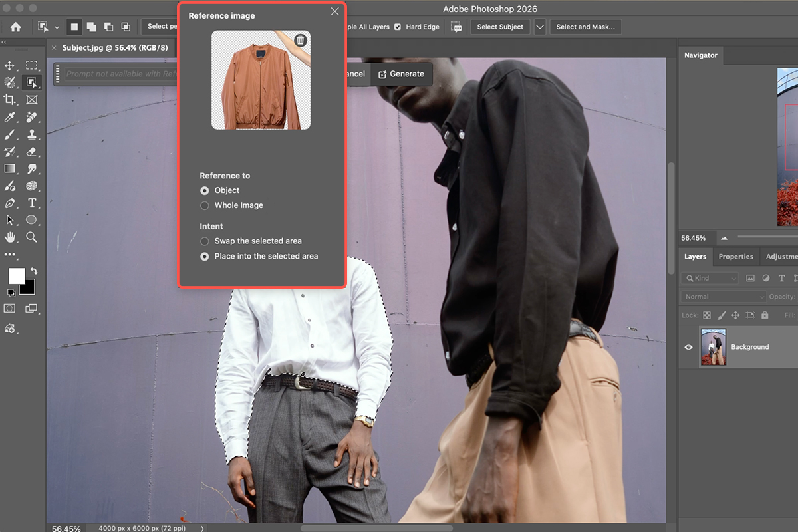Delete the reference image with trash icon
This screenshot has width=798, height=532.
(301, 40)
